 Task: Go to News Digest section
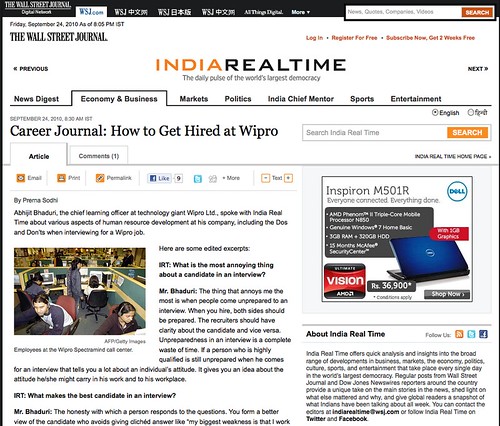coord(36,99)
